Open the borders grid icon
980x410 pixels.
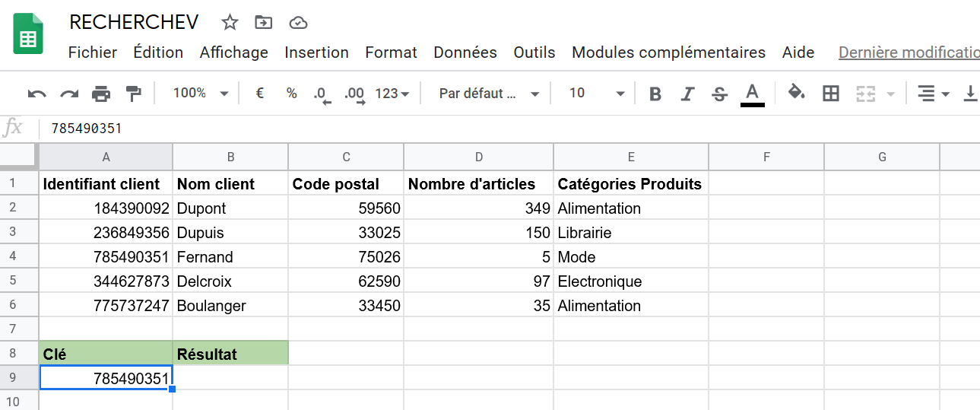831,94
